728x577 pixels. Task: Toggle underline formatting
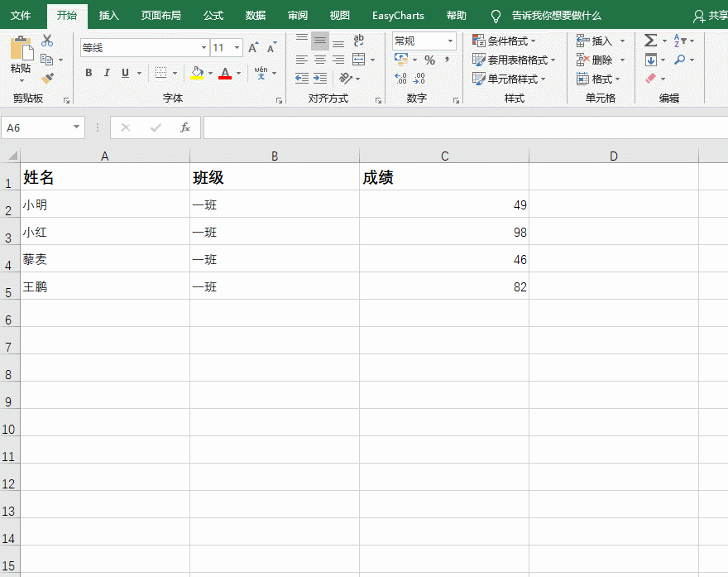pyautogui.click(x=126, y=72)
